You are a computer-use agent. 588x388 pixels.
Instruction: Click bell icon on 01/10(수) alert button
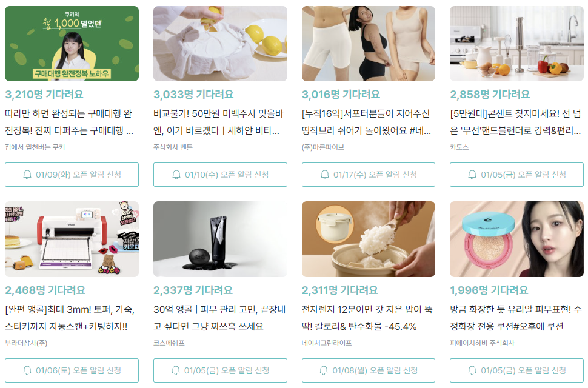click(176, 175)
